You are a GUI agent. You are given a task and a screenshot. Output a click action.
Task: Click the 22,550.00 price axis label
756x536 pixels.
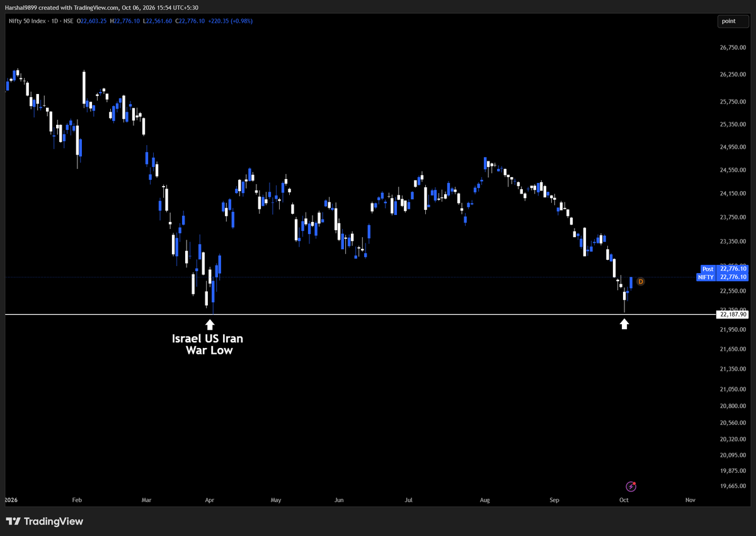733,291
